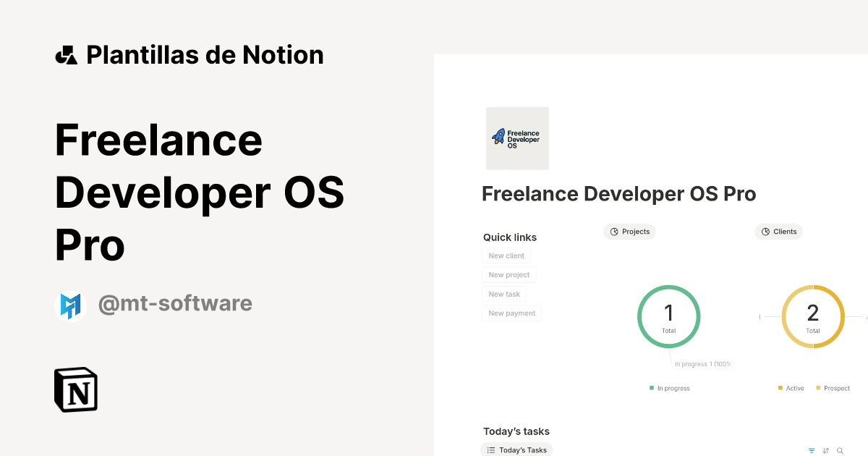Open the Freelance Developer OS rocket page icon
Viewport: 868px width, 456px height.
517,138
